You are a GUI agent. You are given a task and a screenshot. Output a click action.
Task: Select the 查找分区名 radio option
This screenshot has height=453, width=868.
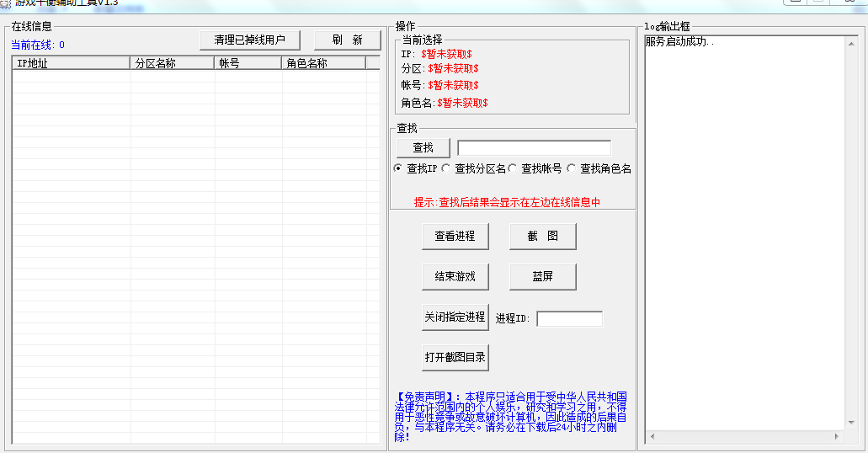pos(446,168)
